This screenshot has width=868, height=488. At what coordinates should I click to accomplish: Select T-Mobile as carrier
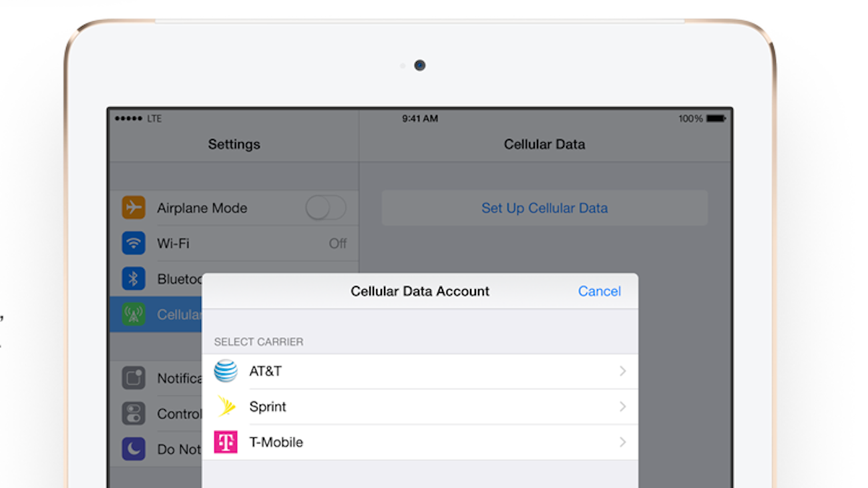(x=420, y=442)
